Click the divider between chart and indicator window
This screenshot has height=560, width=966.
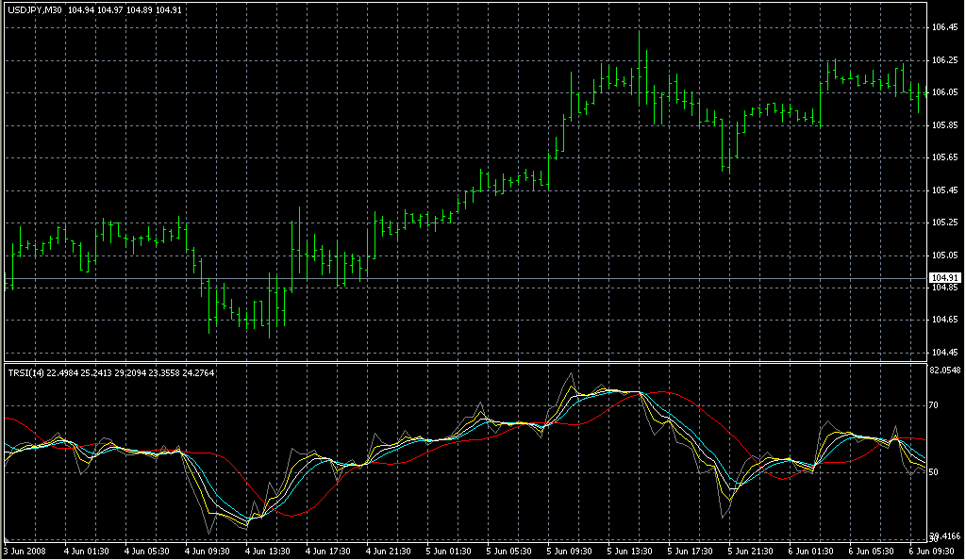[462, 361]
